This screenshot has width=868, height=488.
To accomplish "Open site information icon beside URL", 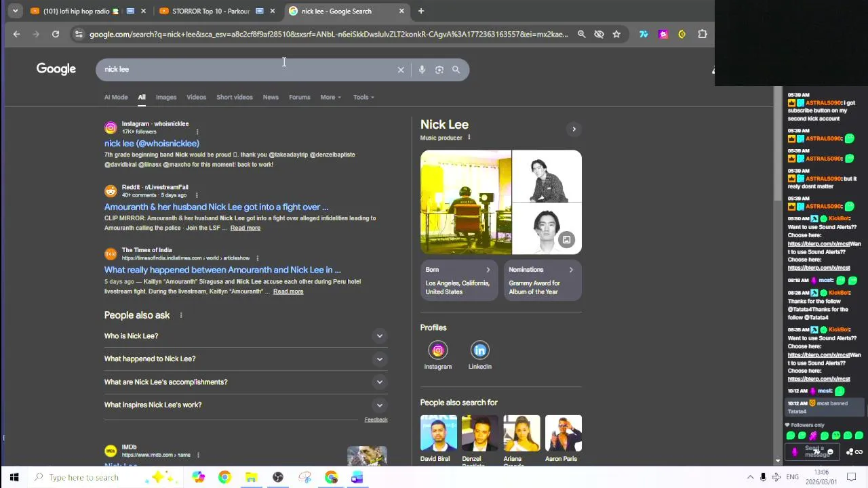I will click(x=79, y=34).
